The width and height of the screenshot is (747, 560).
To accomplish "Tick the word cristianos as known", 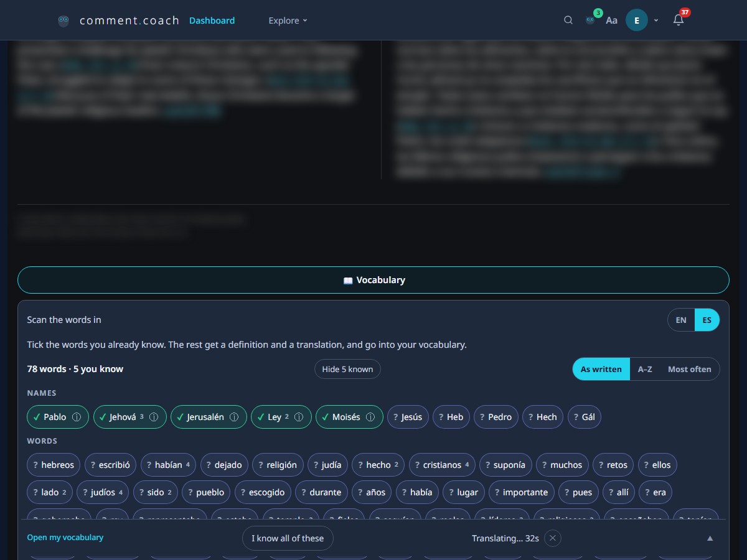I will [441, 465].
